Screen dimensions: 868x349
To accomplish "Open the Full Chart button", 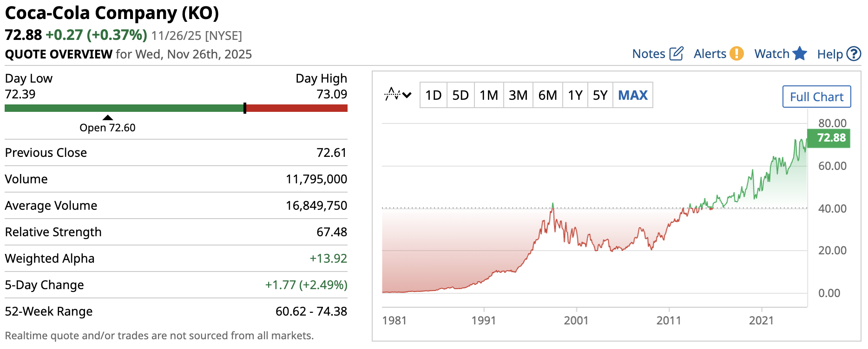I will (816, 97).
